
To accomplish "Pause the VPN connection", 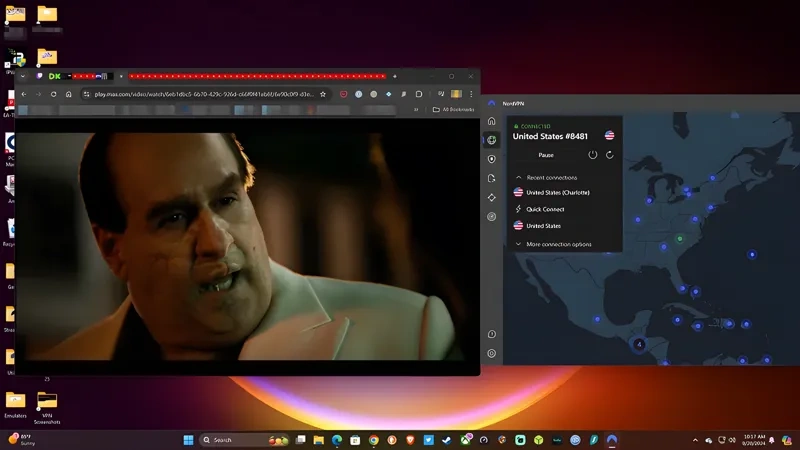I will pos(546,155).
